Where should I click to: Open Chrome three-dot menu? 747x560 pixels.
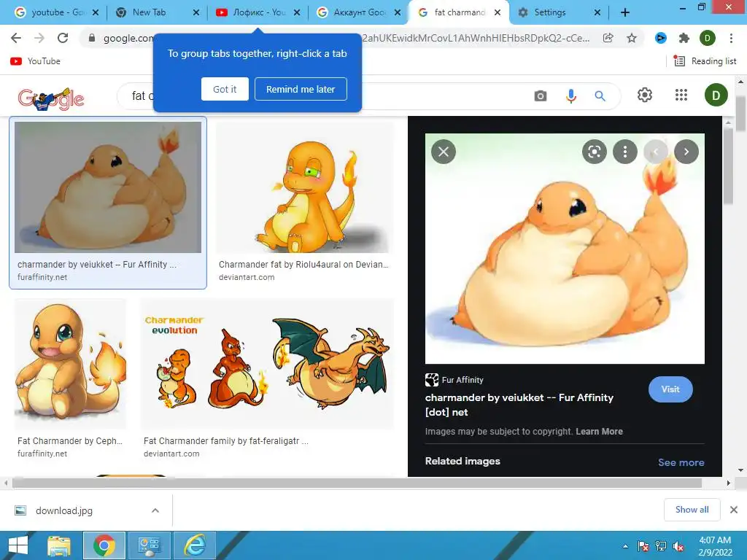tap(731, 38)
